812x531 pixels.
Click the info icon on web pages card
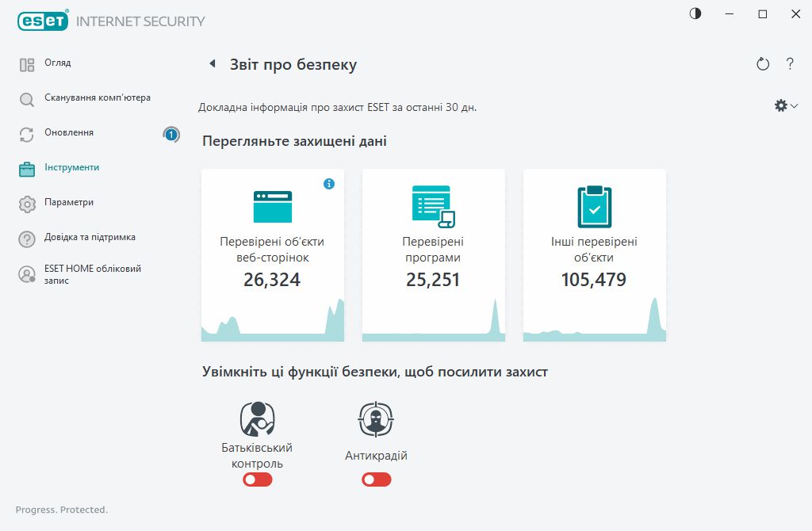[329, 184]
